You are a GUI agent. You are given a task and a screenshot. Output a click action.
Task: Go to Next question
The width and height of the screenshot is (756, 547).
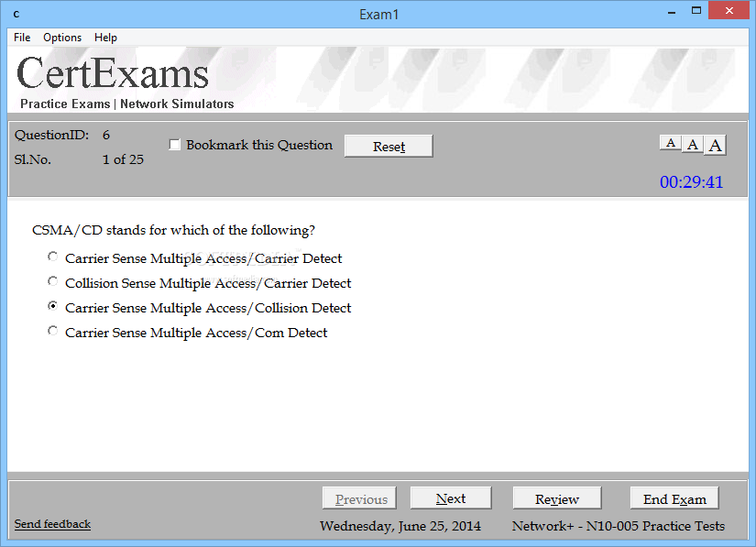[x=451, y=498]
